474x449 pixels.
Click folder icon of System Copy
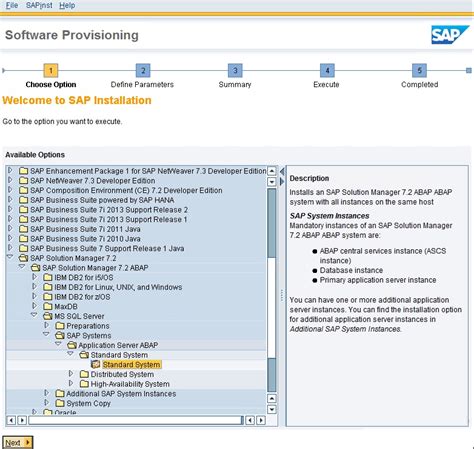[x=60, y=403]
